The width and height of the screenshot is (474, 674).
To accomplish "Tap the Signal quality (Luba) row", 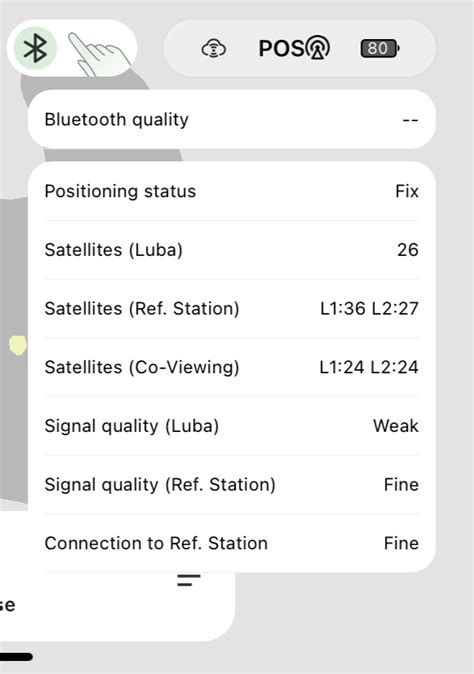I will tap(232, 426).
